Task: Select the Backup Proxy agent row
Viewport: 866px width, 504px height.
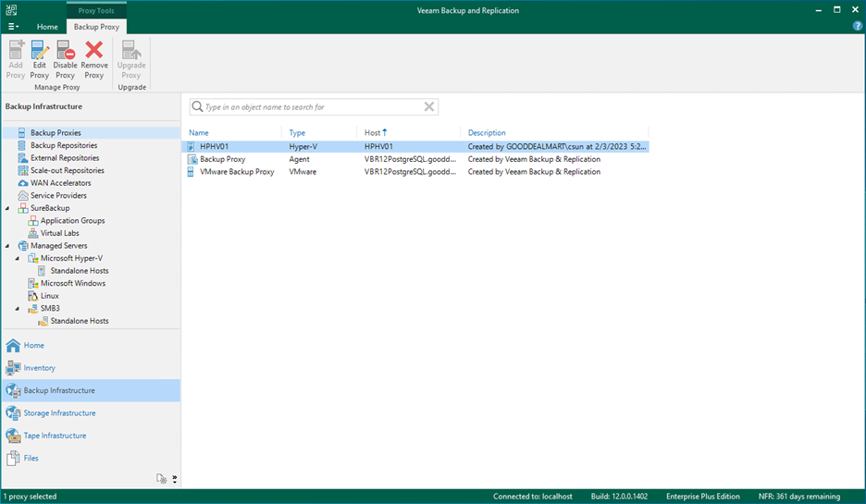Action: tap(415, 159)
